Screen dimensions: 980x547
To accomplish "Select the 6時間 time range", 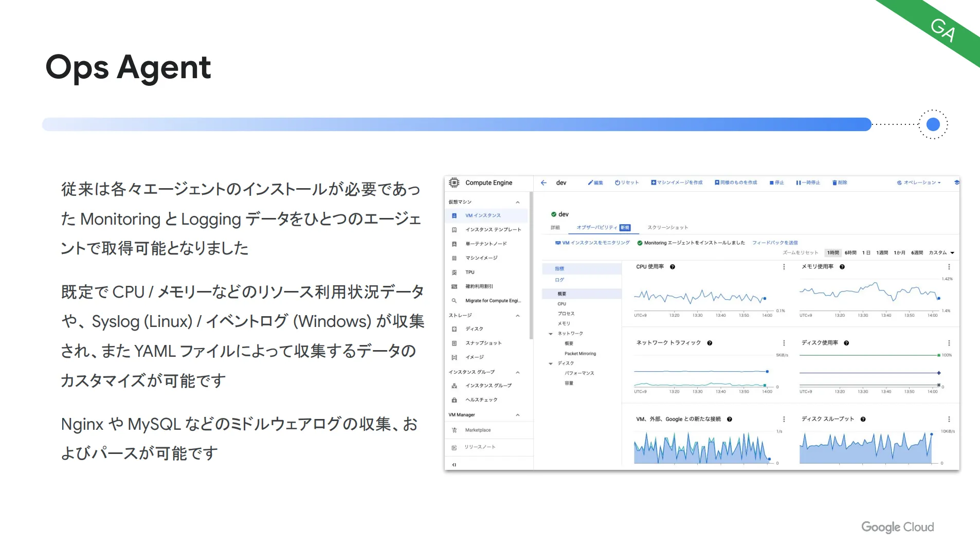I will tap(850, 253).
